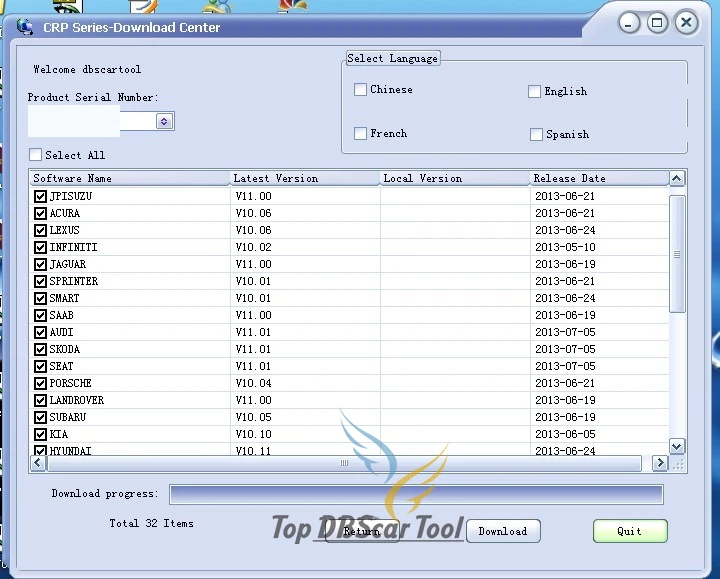Uncheck the JPISUZU software checkbox
Image resolution: width=720 pixels, height=579 pixels.
pos(40,197)
